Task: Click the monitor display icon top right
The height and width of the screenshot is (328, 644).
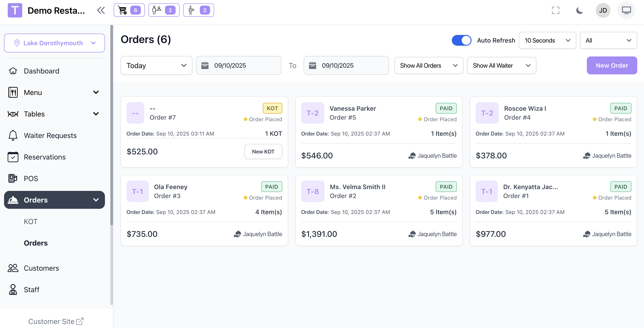Action: [626, 10]
